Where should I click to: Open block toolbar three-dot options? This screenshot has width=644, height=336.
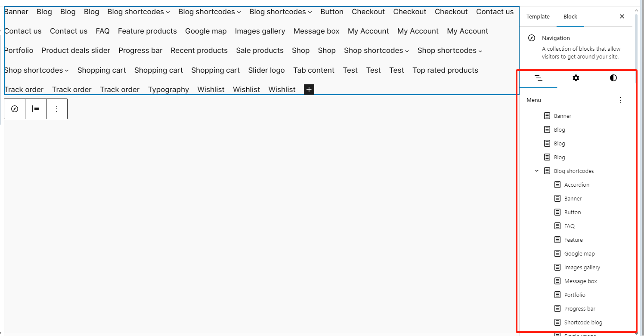57,109
